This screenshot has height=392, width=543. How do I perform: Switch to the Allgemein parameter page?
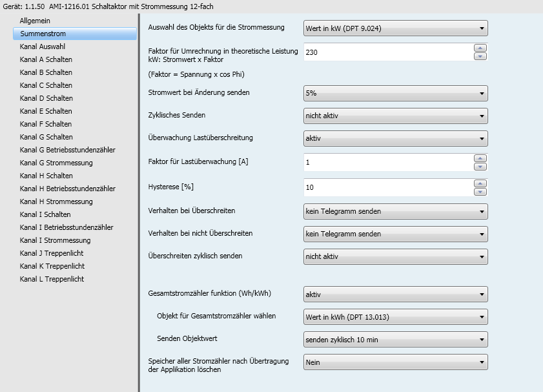click(35, 21)
